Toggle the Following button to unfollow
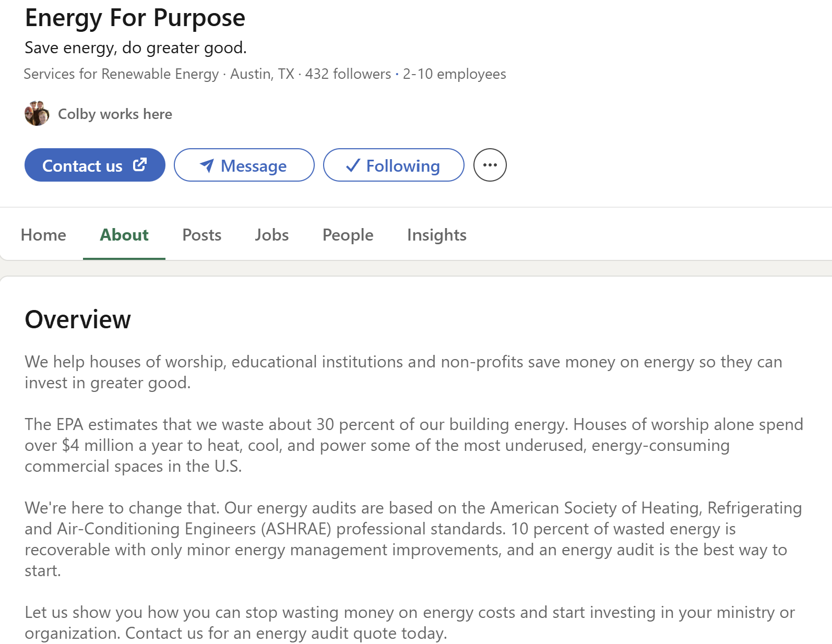The height and width of the screenshot is (644, 832). tap(393, 165)
